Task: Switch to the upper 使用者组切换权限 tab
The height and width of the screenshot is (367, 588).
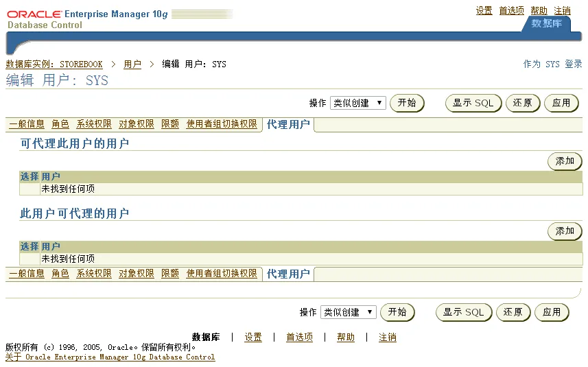Action: click(222, 123)
